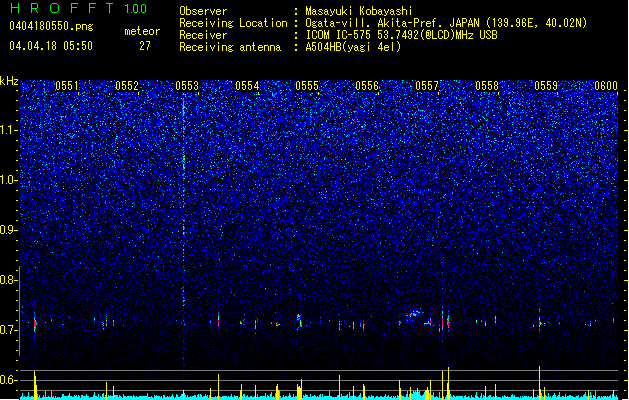This screenshot has height=400, width=629.
Task: Click the 0555 time marker
Action: [307, 86]
